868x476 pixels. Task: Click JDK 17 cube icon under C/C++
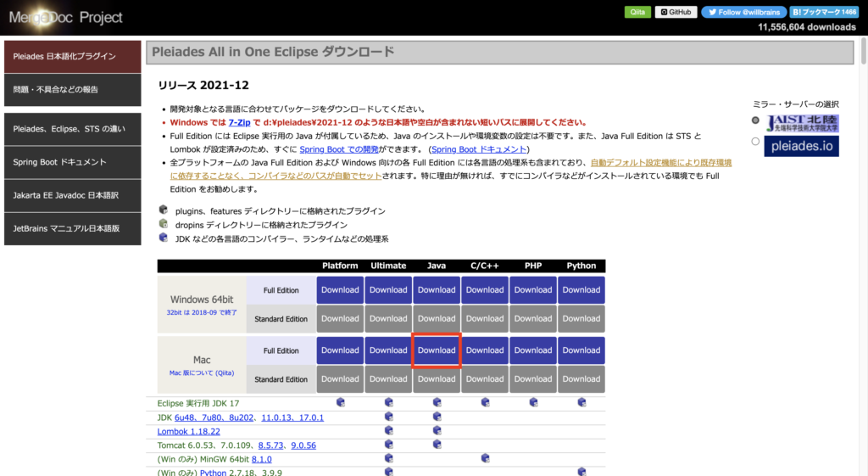pyautogui.click(x=485, y=402)
